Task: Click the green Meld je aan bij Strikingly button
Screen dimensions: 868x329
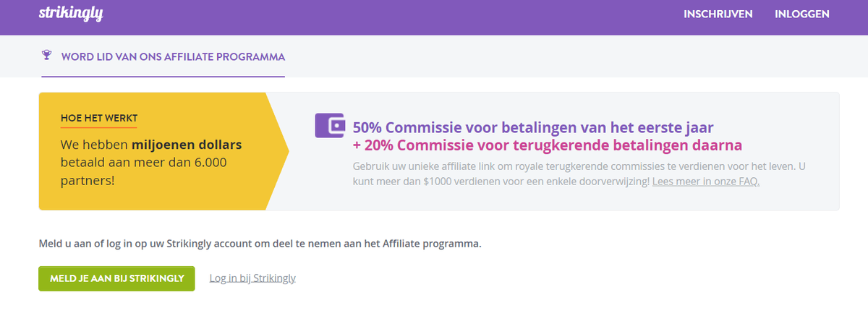Action: click(x=116, y=278)
